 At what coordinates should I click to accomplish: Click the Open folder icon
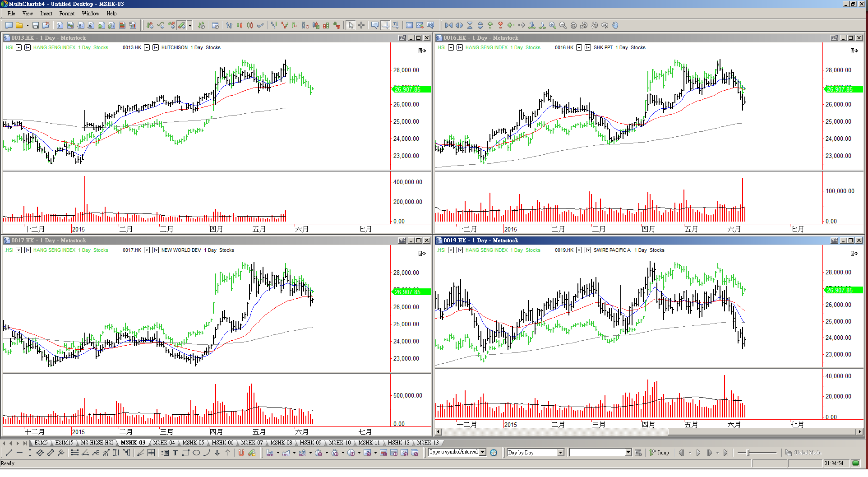(x=19, y=25)
